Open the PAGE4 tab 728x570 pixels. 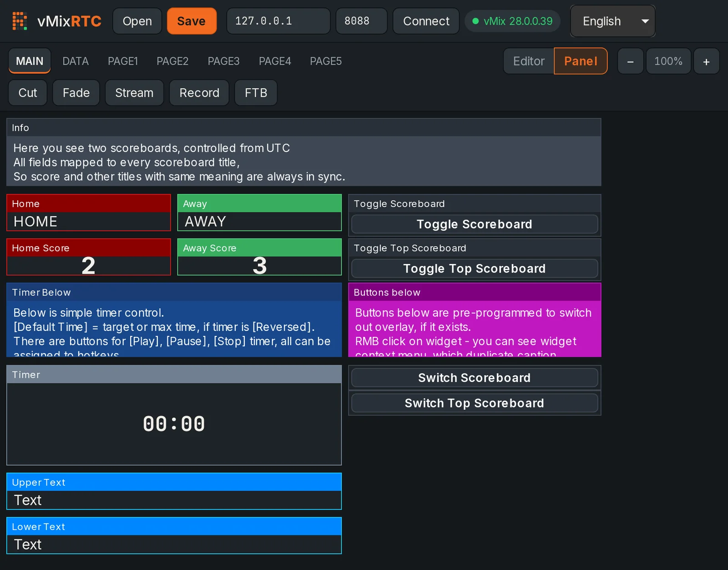(x=275, y=61)
